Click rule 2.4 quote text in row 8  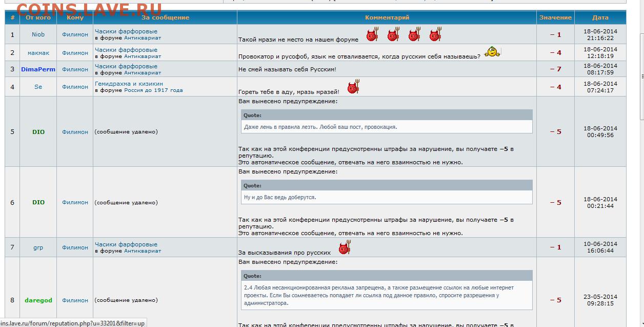[379, 295]
